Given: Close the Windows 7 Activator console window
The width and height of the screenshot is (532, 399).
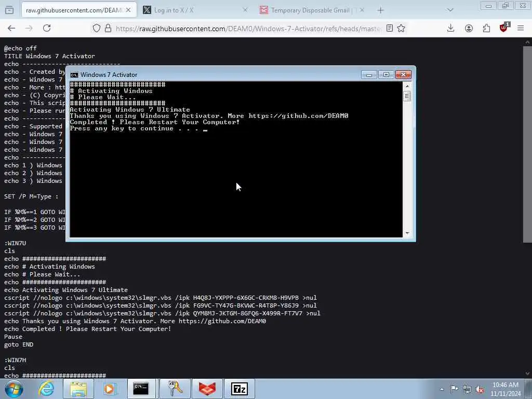Looking at the screenshot, I should 403,75.
